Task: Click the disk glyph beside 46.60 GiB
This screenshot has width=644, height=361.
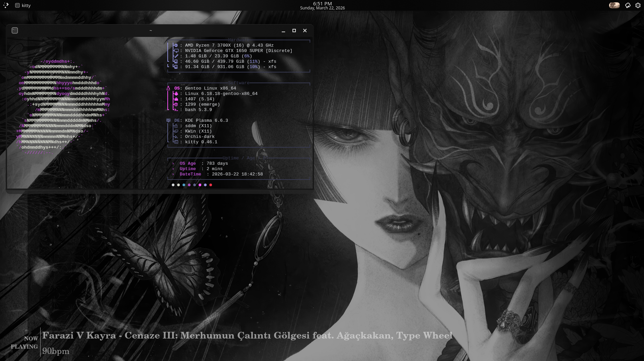Action: (x=176, y=61)
